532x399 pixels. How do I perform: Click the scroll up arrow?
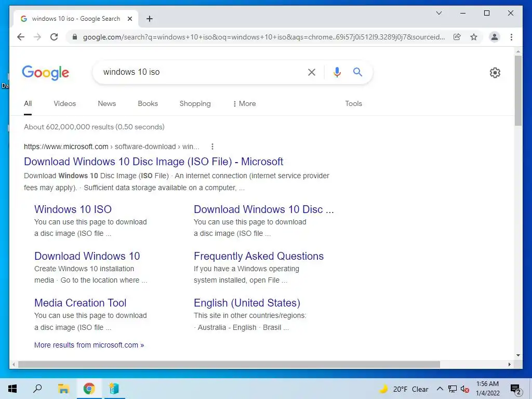coord(518,51)
